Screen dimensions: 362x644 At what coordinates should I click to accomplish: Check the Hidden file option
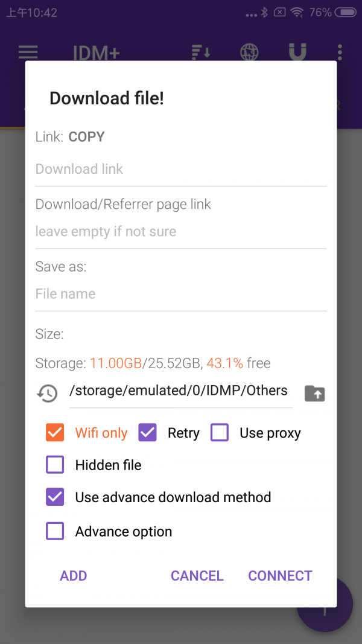[x=55, y=465]
